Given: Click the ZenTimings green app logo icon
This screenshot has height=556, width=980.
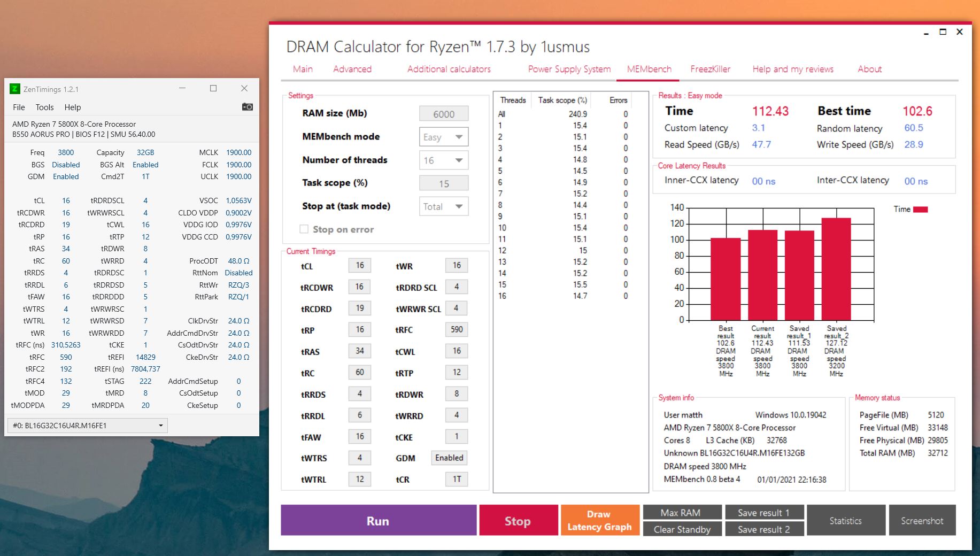Looking at the screenshot, I should pyautogui.click(x=15, y=89).
